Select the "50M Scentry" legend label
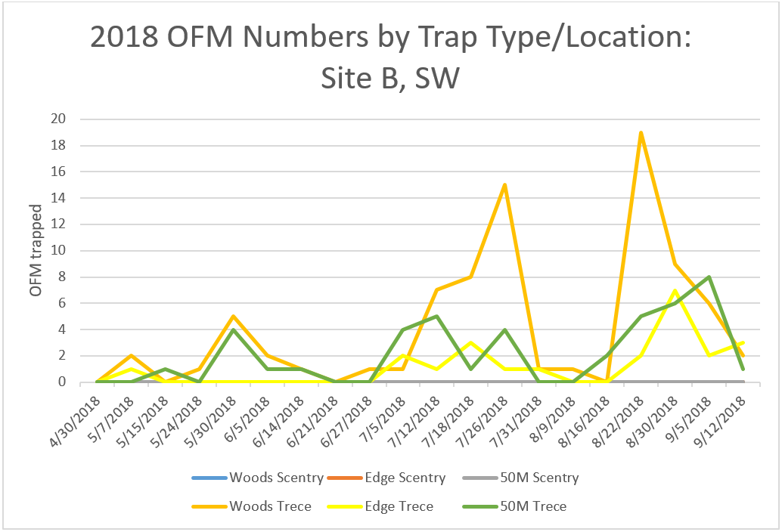This screenshot has height=532, width=782. coord(540,478)
